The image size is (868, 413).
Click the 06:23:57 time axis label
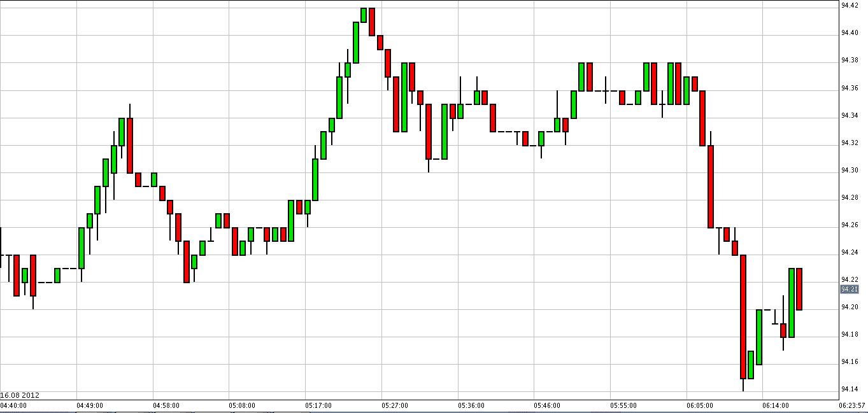852,405
